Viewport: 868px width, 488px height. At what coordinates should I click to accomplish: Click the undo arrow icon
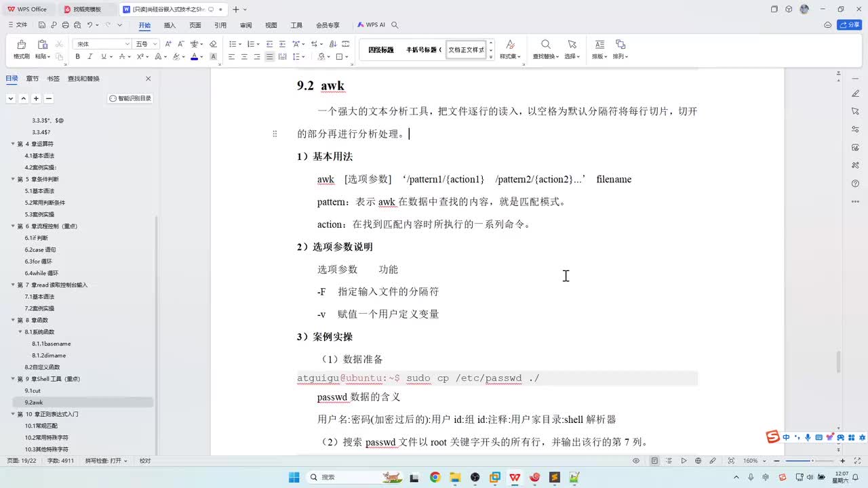click(90, 25)
